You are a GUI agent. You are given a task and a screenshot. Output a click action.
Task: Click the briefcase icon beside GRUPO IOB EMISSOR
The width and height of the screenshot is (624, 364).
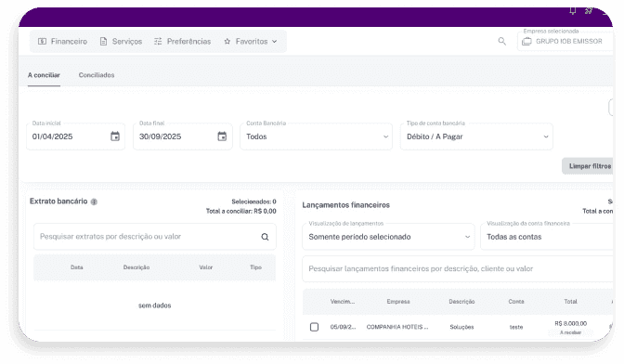526,42
